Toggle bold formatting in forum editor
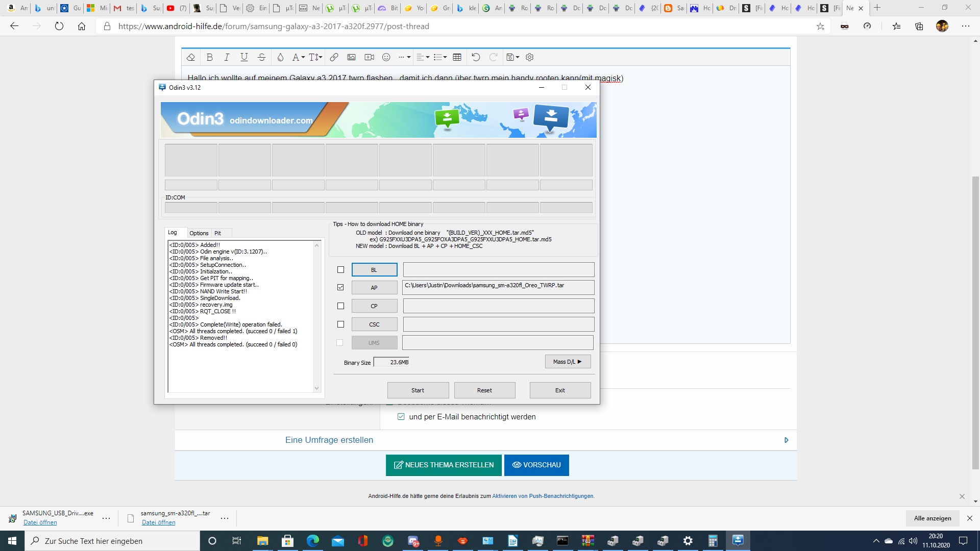Screen dimensions: 980x551 click(209, 57)
